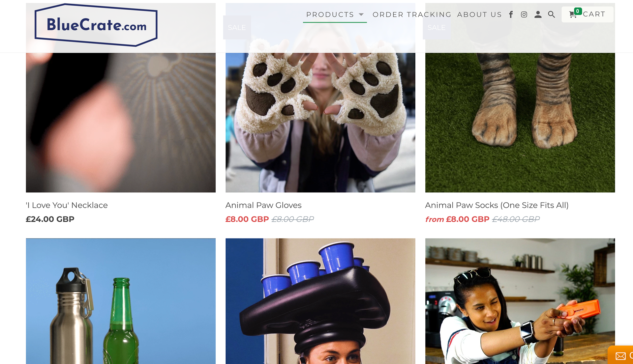Screen dimensions: 633x364
Task: Go home via BlueCrate.com logo
Action: pyautogui.click(x=96, y=25)
